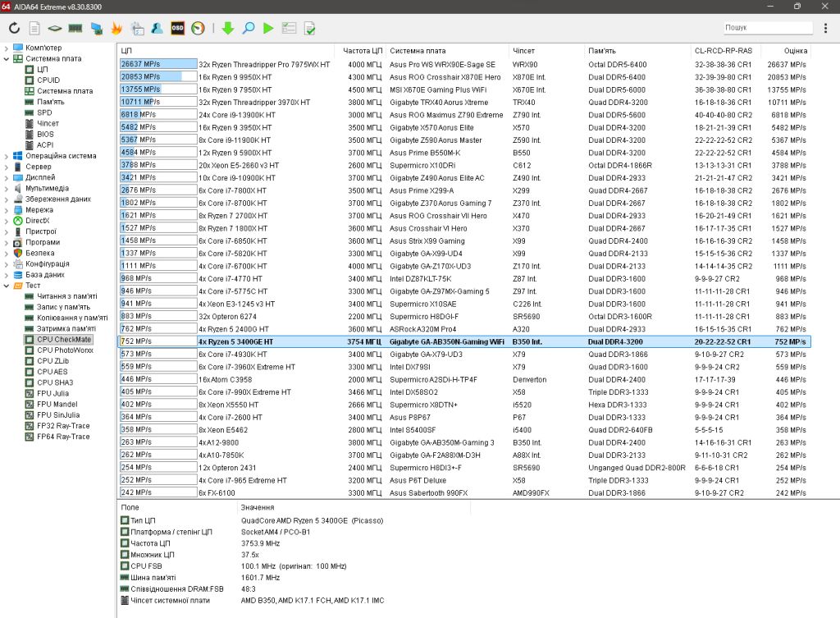Viewport: 840px width, 618px height.
Task: Expand the Операційна система tree node
Action: pyautogui.click(x=6, y=156)
